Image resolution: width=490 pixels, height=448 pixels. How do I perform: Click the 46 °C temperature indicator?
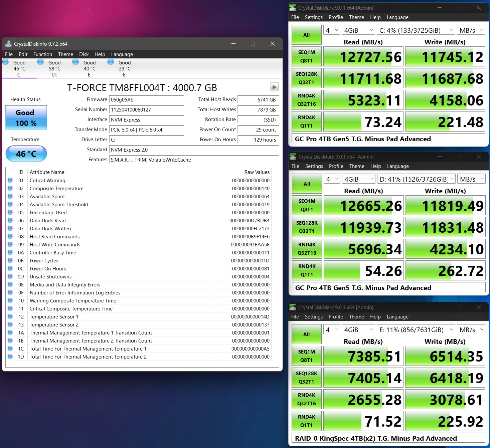coord(26,154)
